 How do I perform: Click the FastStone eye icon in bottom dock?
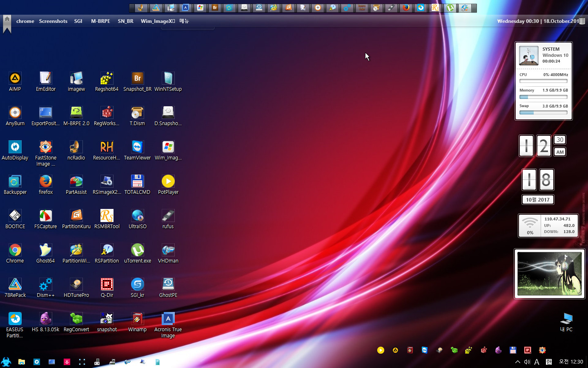pyautogui.click(x=542, y=350)
